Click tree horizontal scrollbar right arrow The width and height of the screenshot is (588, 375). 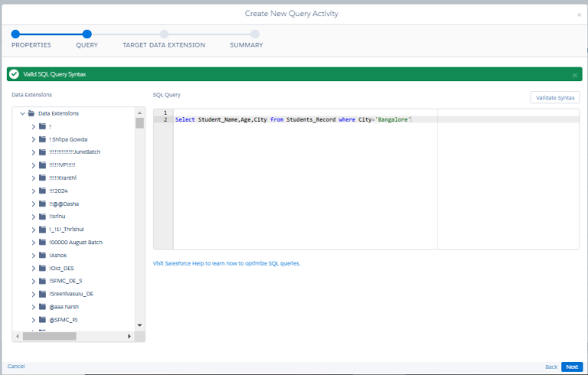(x=129, y=336)
